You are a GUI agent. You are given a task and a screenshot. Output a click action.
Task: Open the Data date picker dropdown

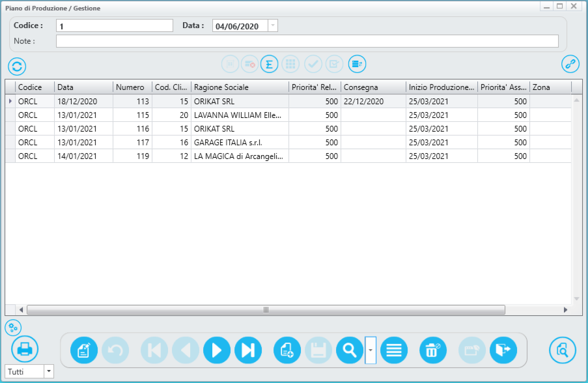(x=273, y=25)
